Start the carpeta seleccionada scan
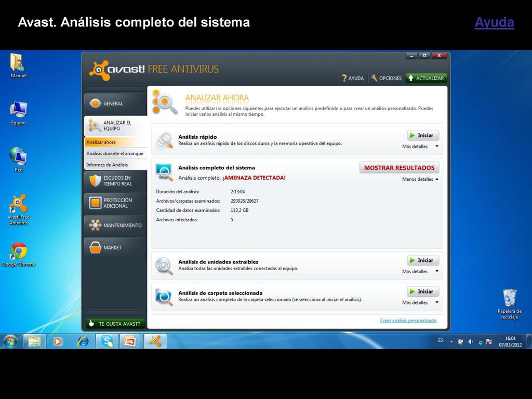Screen dimensions: 532x399 (423, 291)
